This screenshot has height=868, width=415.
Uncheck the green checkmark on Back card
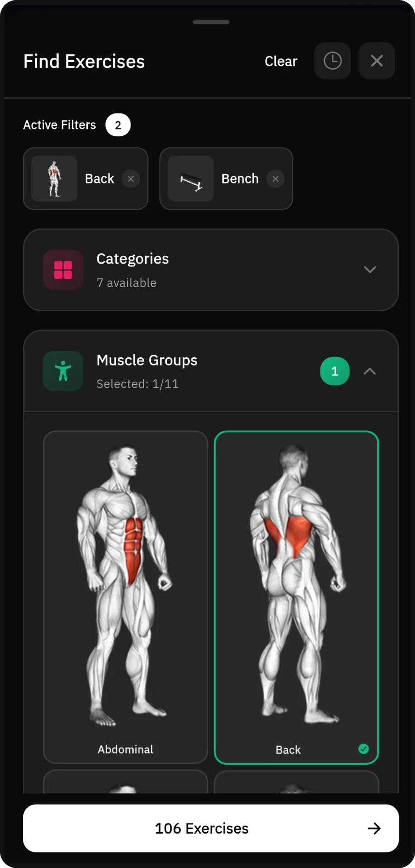point(364,749)
